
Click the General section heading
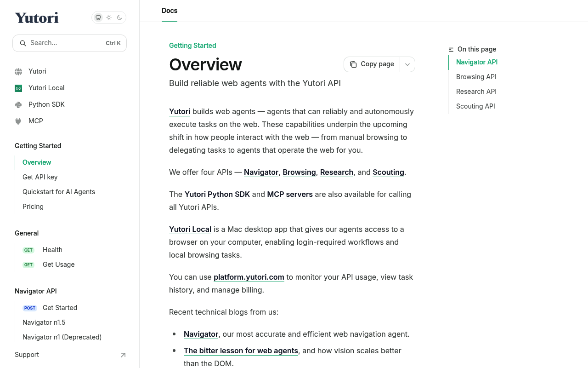pyautogui.click(x=27, y=233)
